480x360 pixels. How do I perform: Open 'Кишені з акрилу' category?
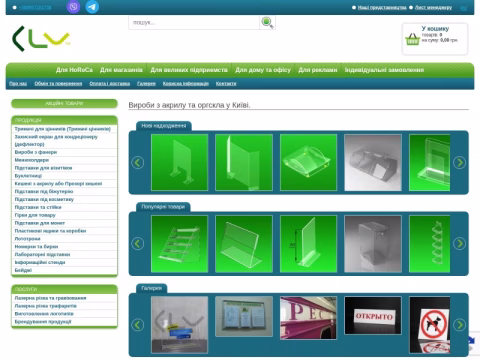58,184
